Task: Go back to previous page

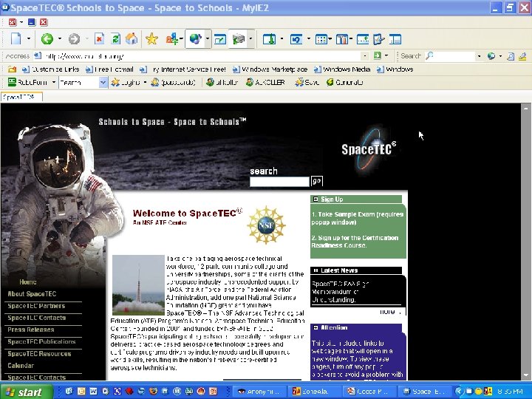Action: [x=47, y=39]
